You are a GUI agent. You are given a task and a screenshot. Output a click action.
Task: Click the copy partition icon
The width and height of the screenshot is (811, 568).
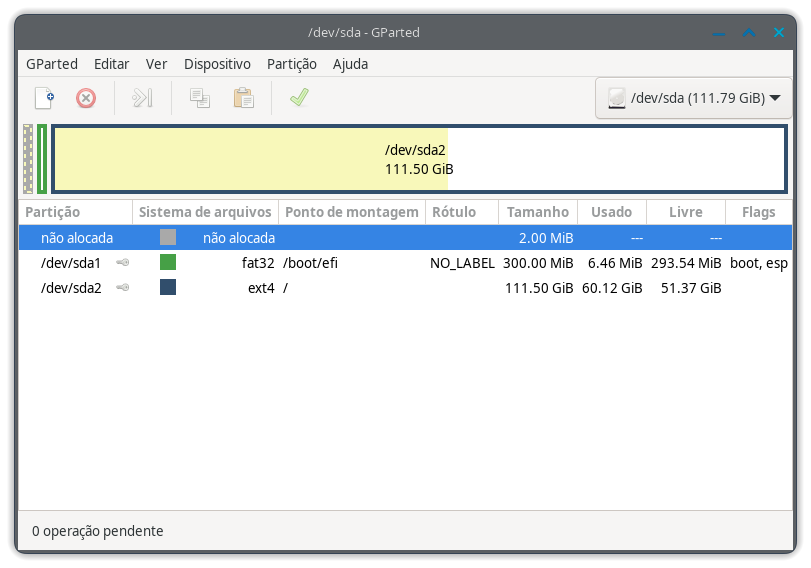[200, 98]
